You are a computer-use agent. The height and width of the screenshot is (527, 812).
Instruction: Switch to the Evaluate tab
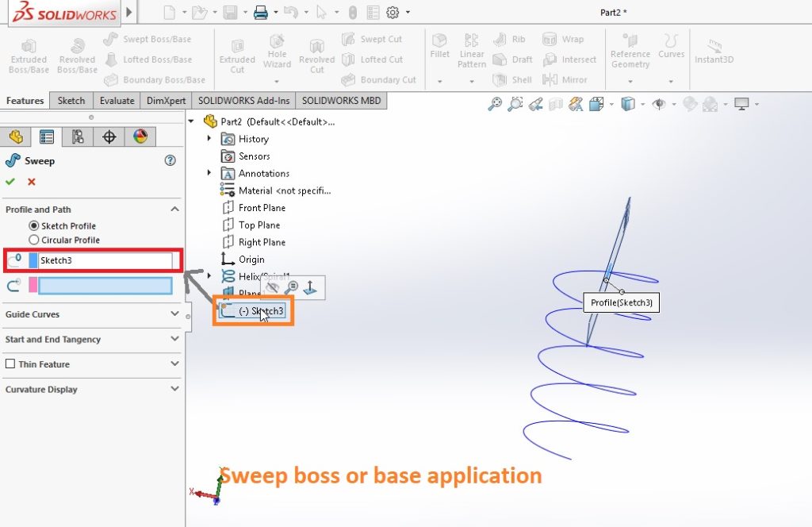[x=117, y=101]
